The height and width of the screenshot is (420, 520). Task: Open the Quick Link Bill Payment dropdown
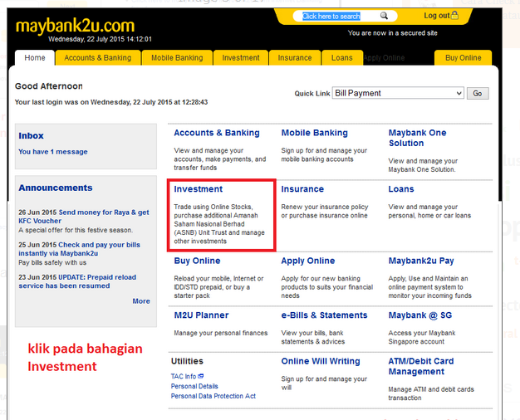coord(398,93)
